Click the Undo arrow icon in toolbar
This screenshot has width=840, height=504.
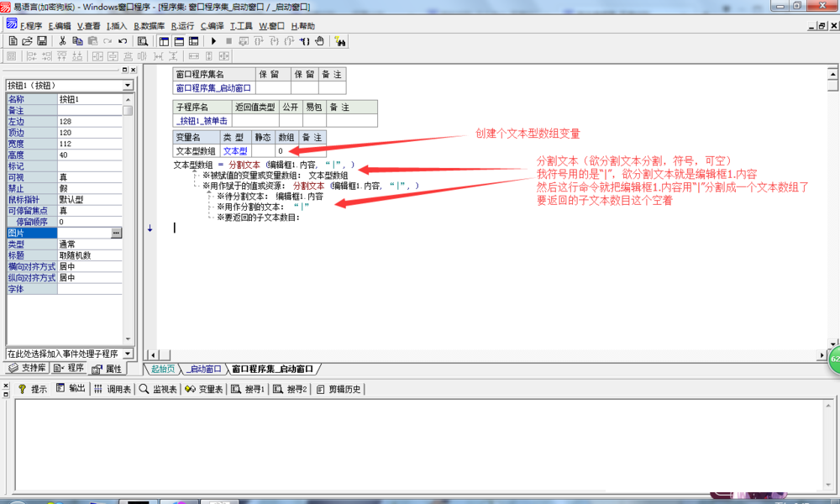pos(123,40)
